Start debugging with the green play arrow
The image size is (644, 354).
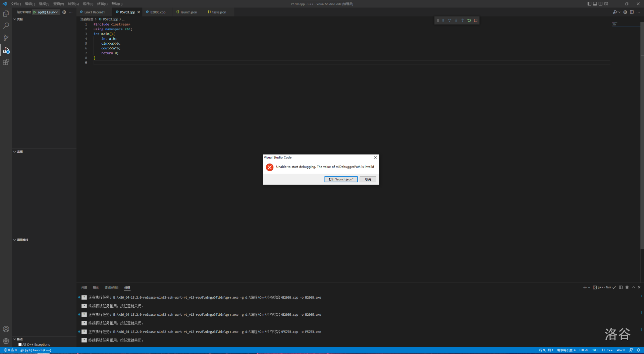point(35,12)
